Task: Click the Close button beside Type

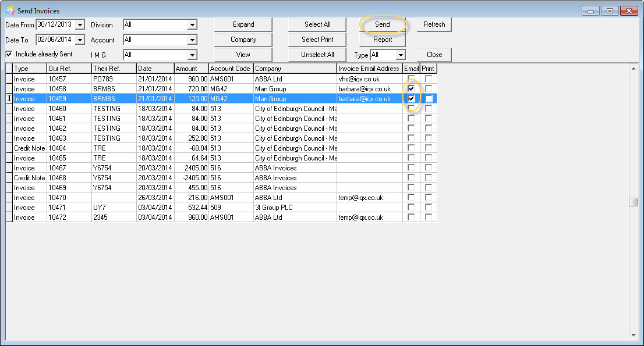Action: click(434, 55)
